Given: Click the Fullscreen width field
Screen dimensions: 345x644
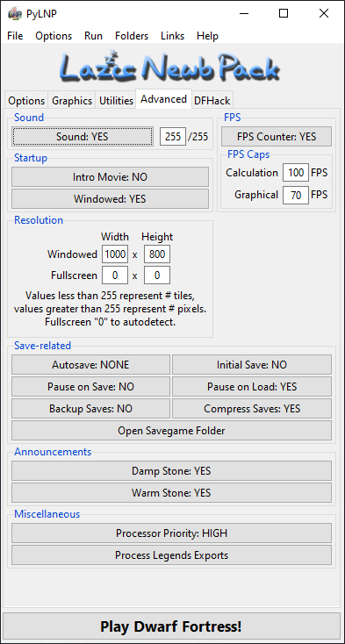Looking at the screenshot, I should (115, 275).
